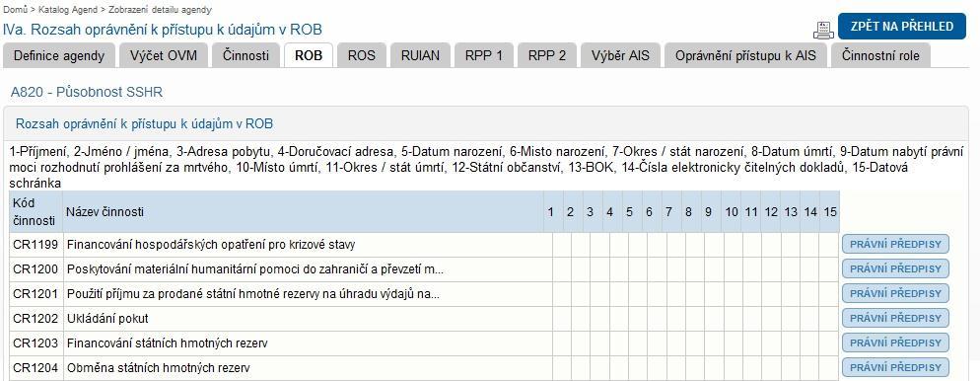Click the Ukládání pokut activity name

pos(107,319)
